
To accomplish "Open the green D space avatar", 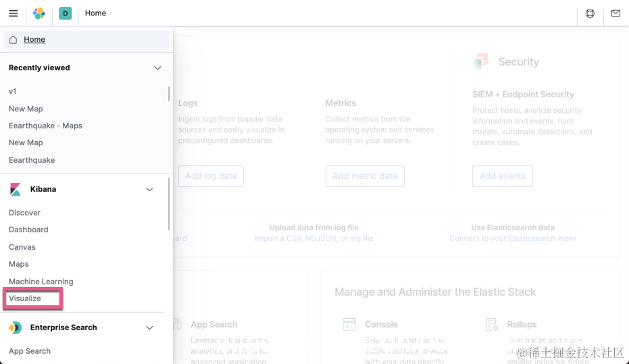I will point(65,14).
